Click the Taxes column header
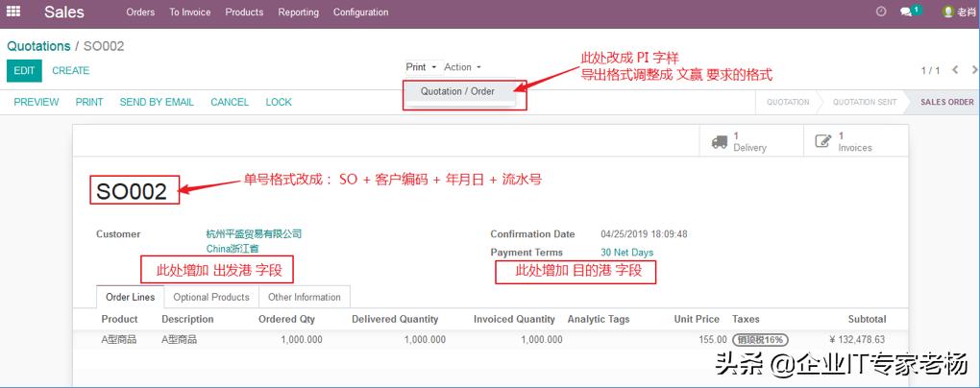Screen dimensions: 980x388 tap(746, 319)
